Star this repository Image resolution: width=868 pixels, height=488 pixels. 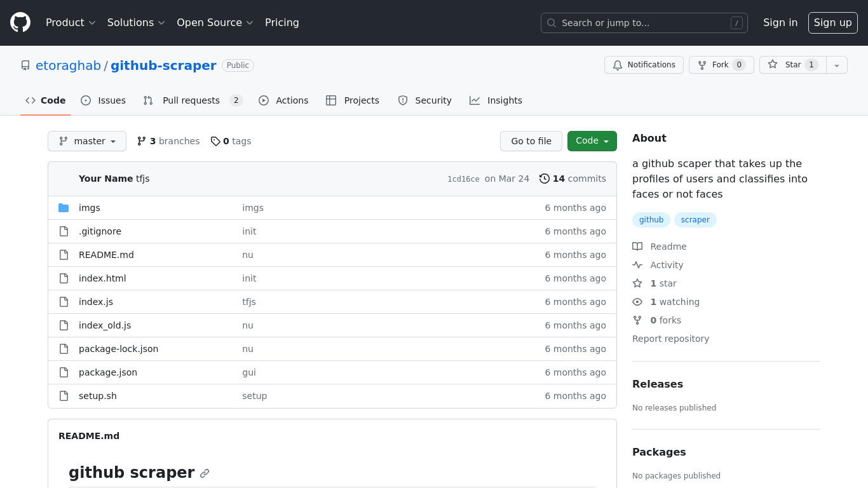click(792, 65)
